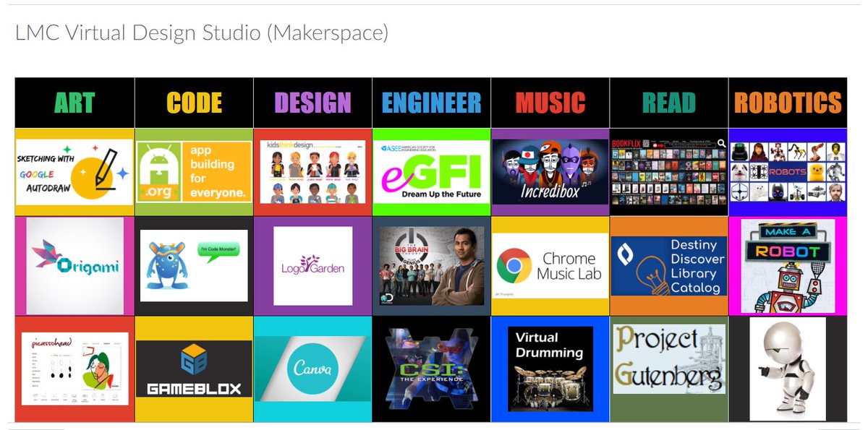Launch App Inventor app building tile
Viewport: 868px width, 430px height.
(192, 170)
